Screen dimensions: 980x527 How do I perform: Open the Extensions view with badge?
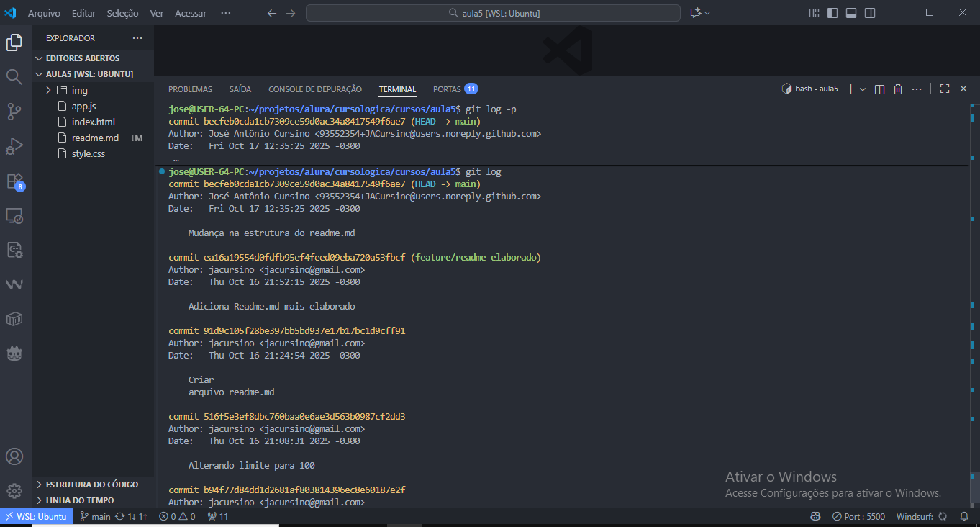(14, 181)
